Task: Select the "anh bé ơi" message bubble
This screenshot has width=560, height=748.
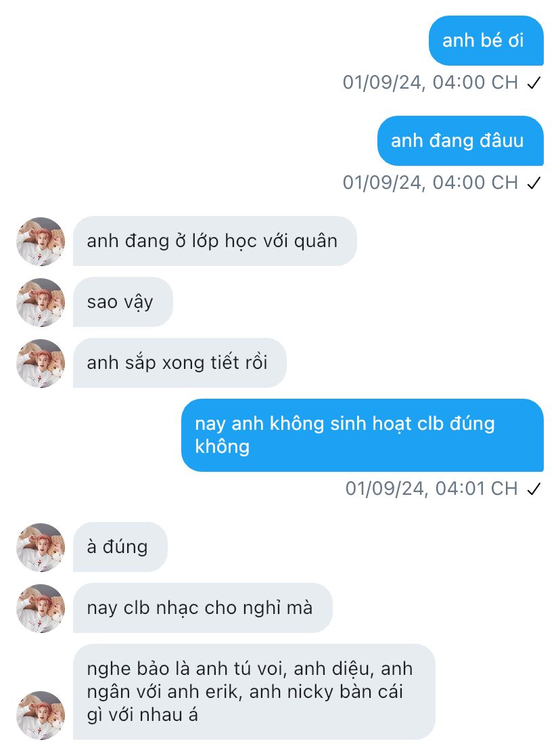Action: [x=486, y=41]
